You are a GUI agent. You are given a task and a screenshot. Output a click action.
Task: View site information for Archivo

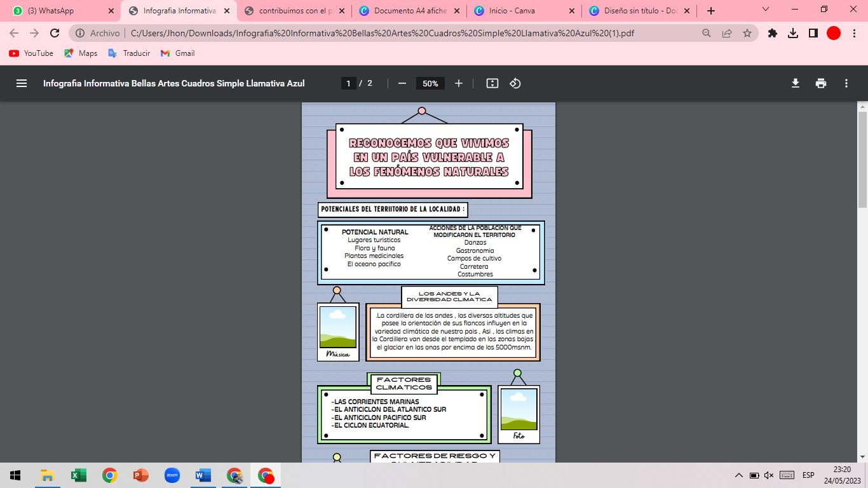click(x=98, y=33)
